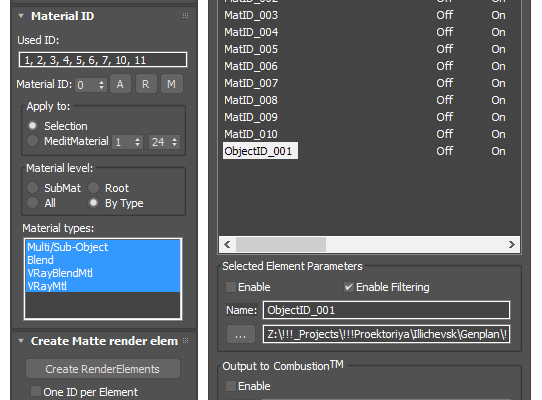Enable One ID per Element checkbox

pos(36,391)
